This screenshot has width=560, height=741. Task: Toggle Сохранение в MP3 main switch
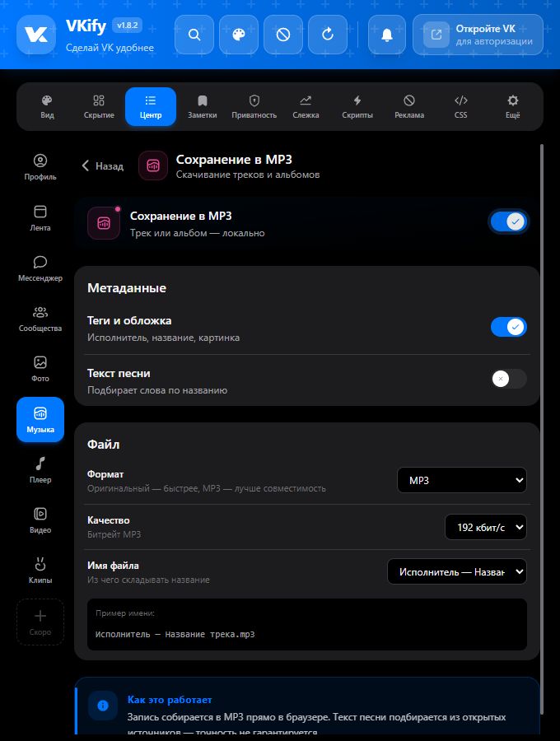point(508,221)
